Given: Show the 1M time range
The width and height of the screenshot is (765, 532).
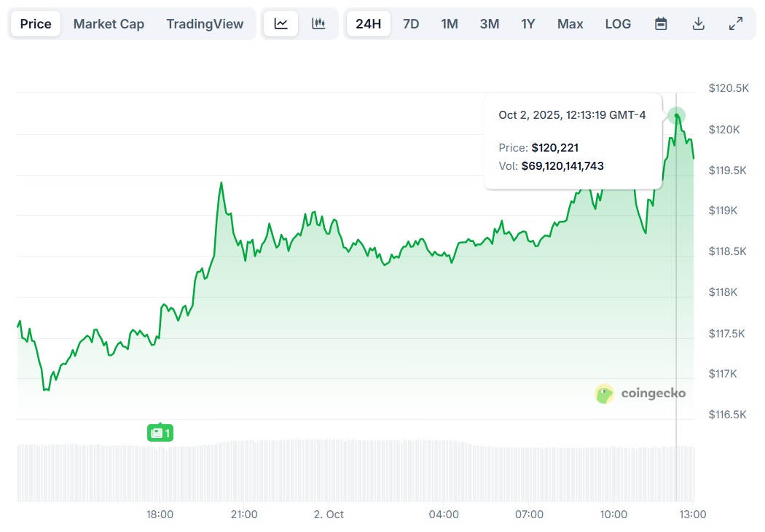Looking at the screenshot, I should [450, 23].
